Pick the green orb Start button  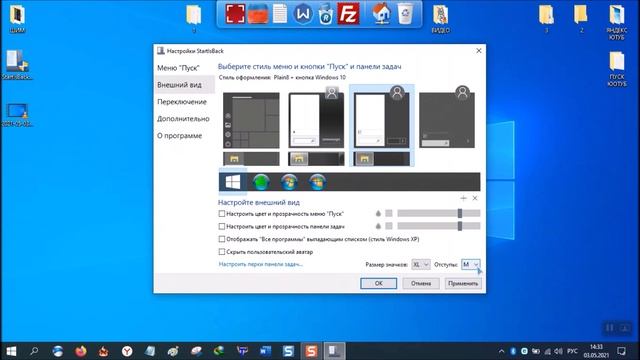point(261,182)
